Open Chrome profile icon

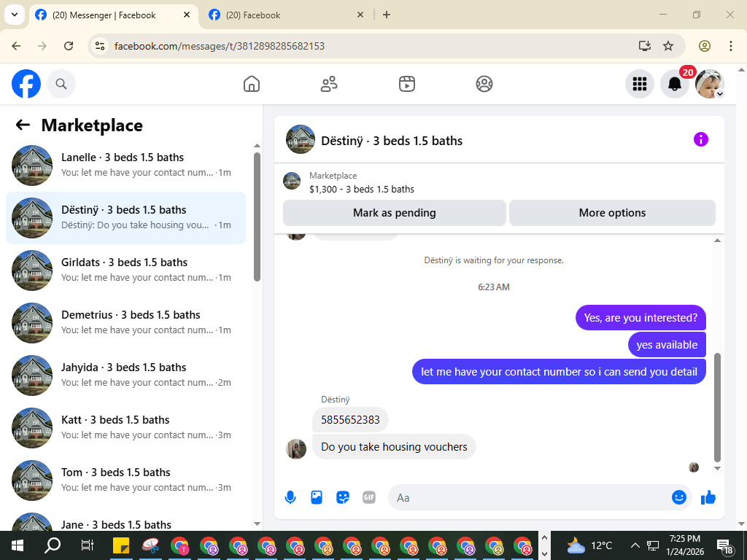(705, 46)
